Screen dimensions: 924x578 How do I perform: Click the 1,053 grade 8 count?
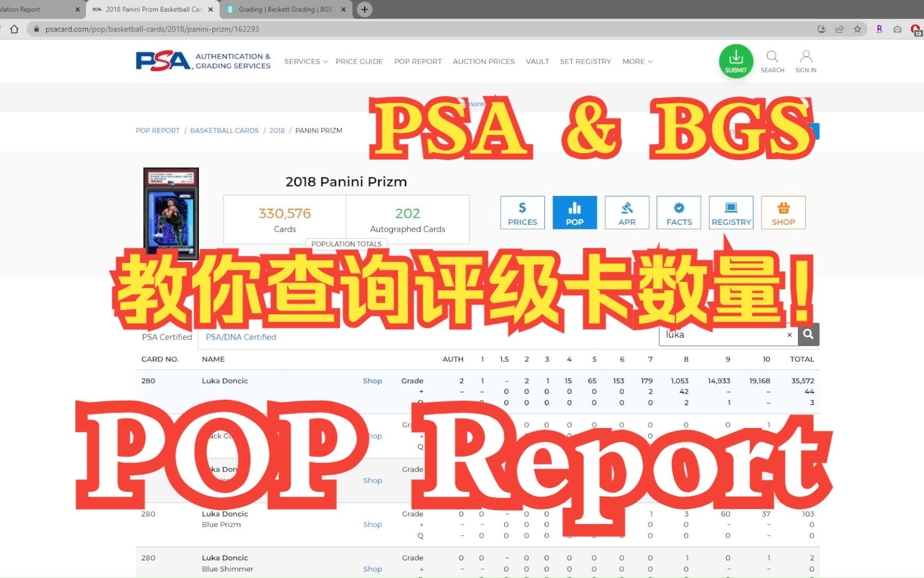coord(680,381)
